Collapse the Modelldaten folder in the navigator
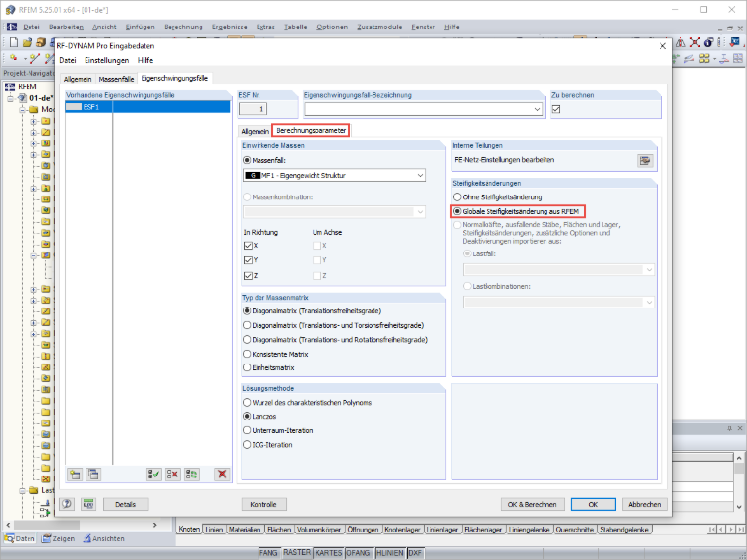This screenshot has width=747, height=560. tap(22, 110)
